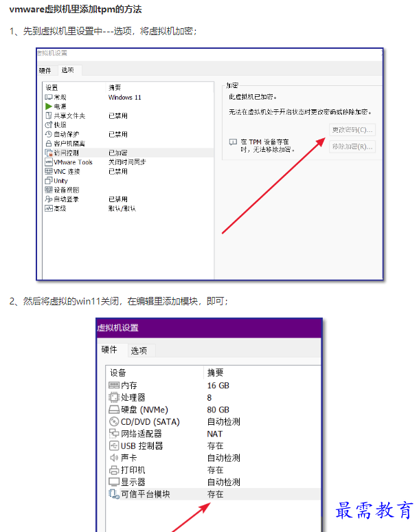This screenshot has width=419, height=532.
Task: Click the 访问控制 access control icon
Action: pyautogui.click(x=49, y=153)
